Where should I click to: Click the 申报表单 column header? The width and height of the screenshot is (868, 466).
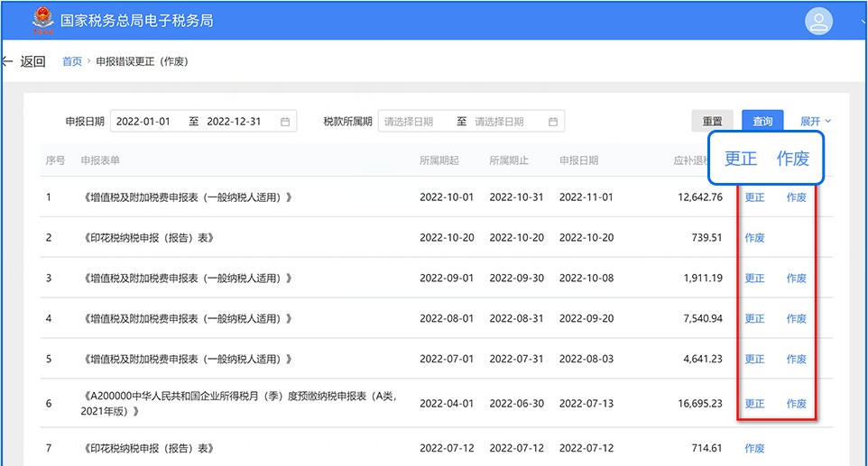[x=100, y=160]
